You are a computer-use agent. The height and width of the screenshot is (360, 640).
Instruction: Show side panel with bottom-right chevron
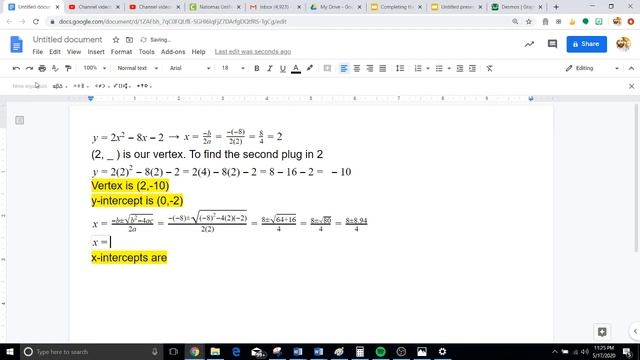(x=635, y=331)
